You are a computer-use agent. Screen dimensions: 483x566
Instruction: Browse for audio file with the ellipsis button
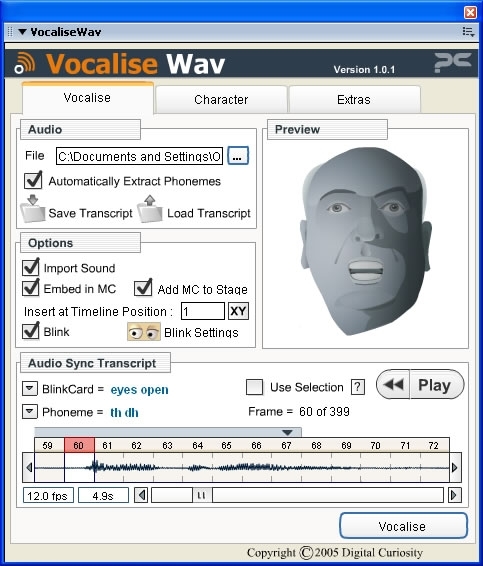[x=238, y=156]
